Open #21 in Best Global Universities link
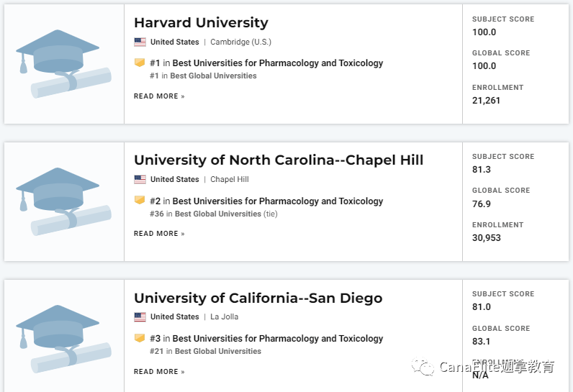Image resolution: width=573 pixels, height=392 pixels. (205, 352)
